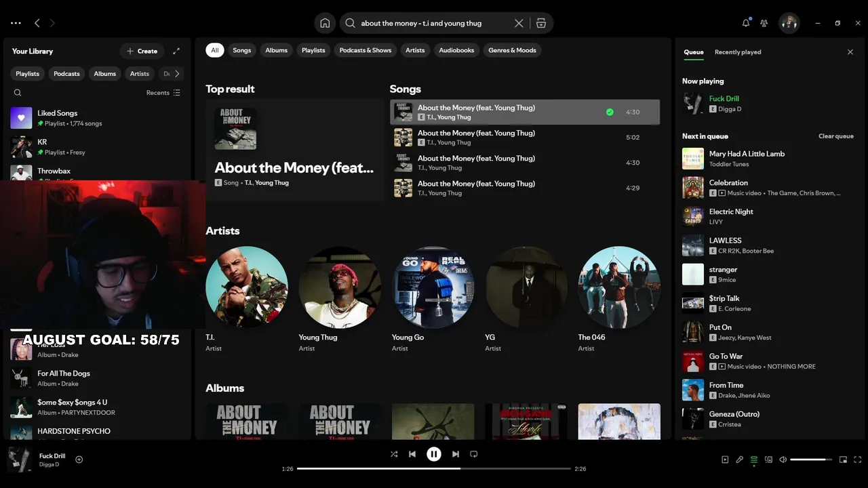868x488 pixels.
Task: Filter library by Podcasts chip
Action: pos(66,74)
